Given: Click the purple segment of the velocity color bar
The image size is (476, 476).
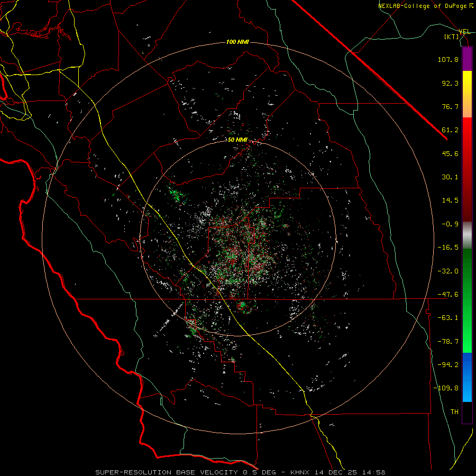Looking at the screenshot, I should [467, 59].
